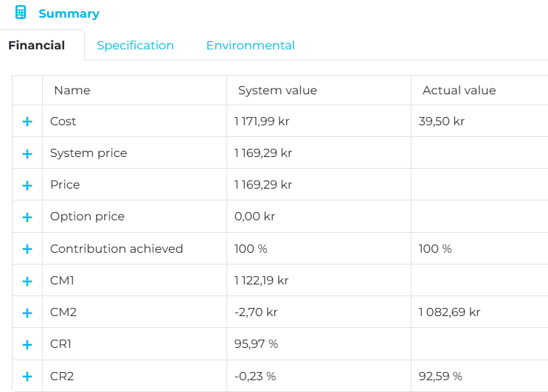Click the plus icon beside Option price

(x=27, y=217)
